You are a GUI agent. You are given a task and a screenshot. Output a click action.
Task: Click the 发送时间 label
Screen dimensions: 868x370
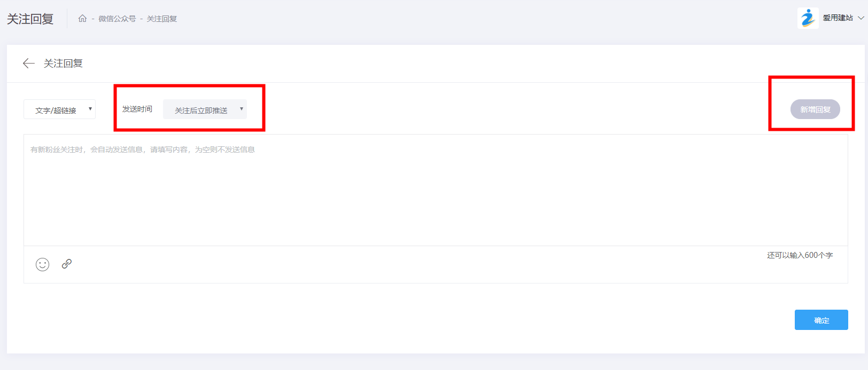[x=137, y=109]
